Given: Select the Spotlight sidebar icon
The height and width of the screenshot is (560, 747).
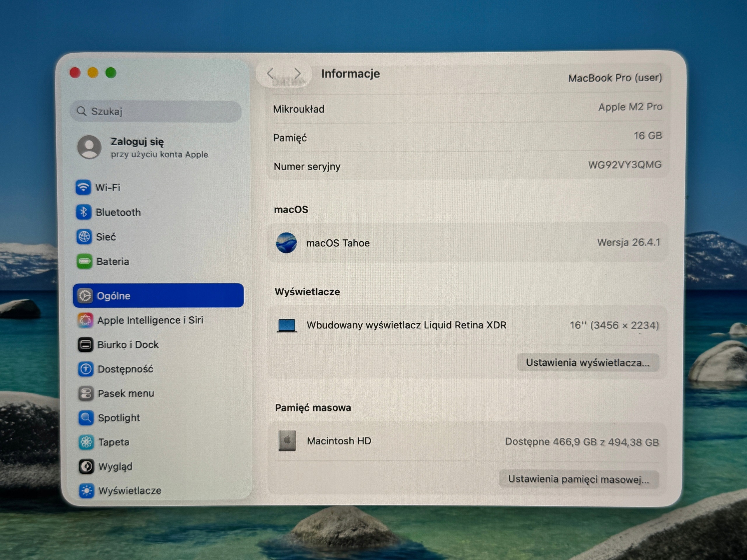Looking at the screenshot, I should pyautogui.click(x=86, y=418).
